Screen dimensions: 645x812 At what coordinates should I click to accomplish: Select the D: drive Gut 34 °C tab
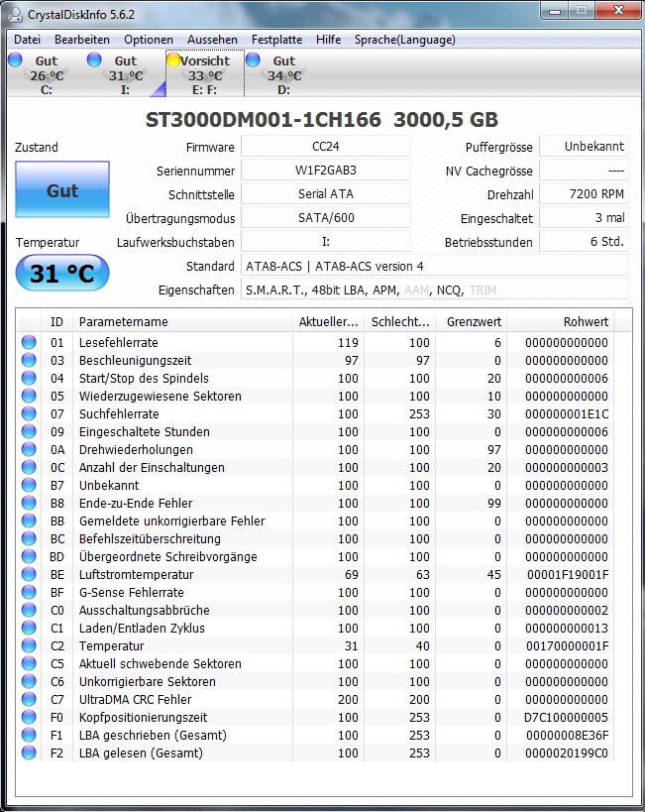[283, 74]
